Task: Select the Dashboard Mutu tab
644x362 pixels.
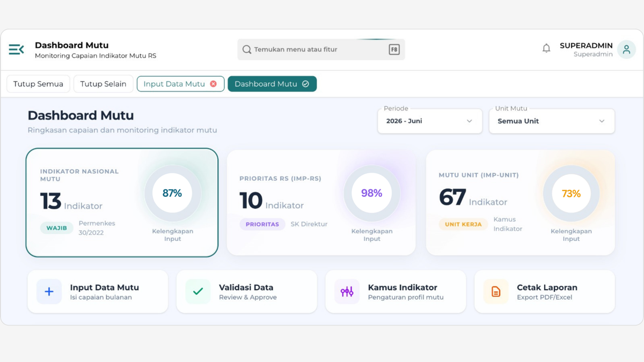Action: [x=272, y=84]
